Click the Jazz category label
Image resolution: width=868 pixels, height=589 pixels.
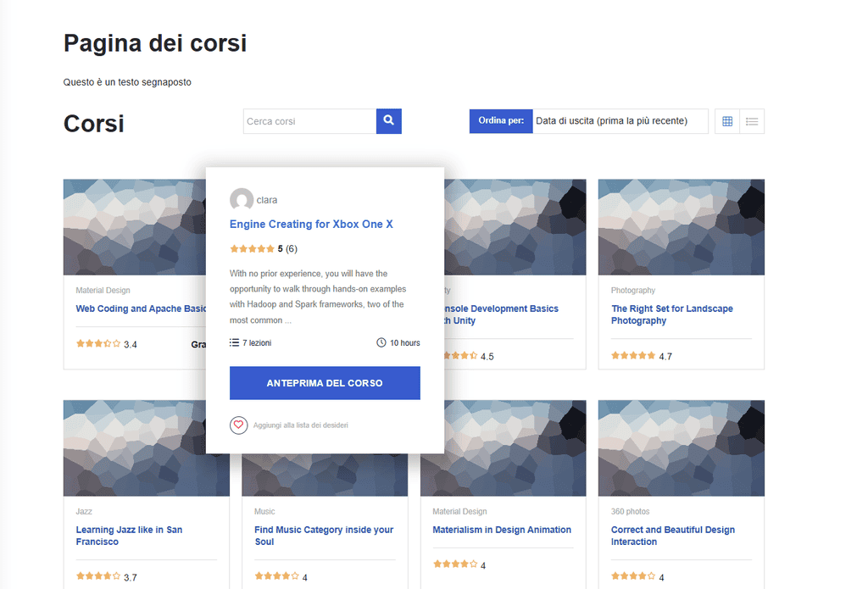pos(84,512)
